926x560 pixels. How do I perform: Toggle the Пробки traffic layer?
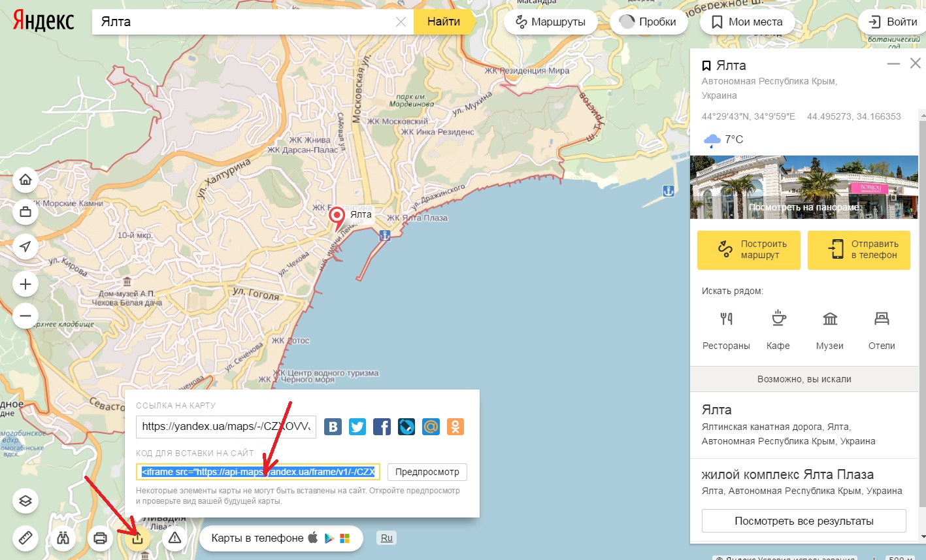648,22
